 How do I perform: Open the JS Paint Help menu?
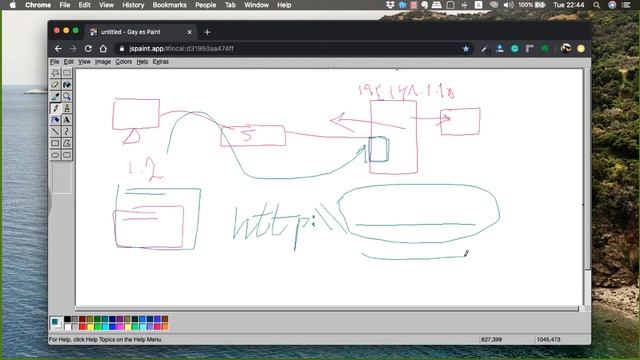pyautogui.click(x=142, y=62)
